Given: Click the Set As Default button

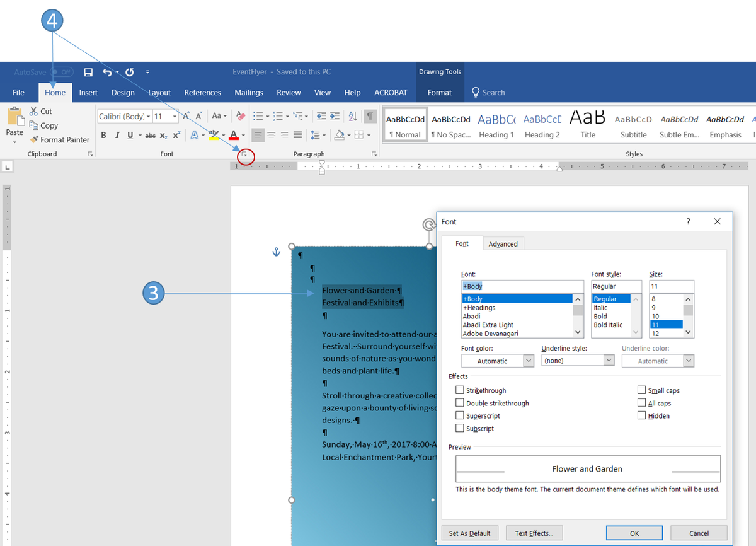Looking at the screenshot, I should pos(470,533).
